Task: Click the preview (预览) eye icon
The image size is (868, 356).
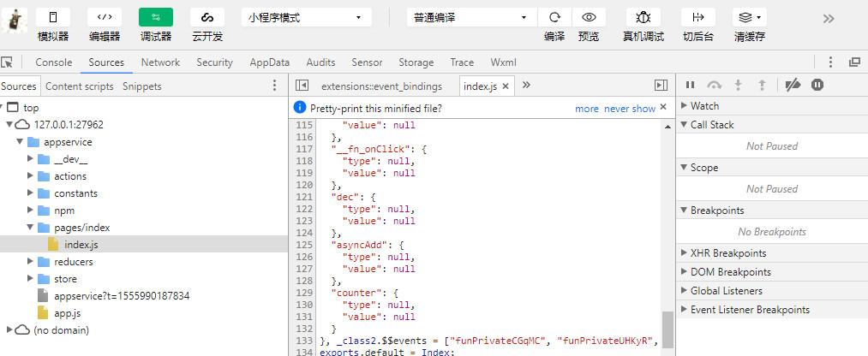Action: point(589,17)
